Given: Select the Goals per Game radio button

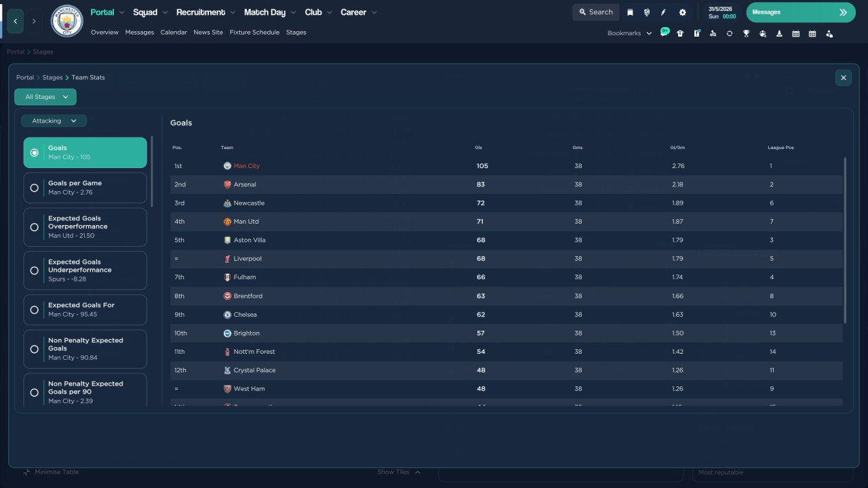Looking at the screenshot, I should coord(35,188).
